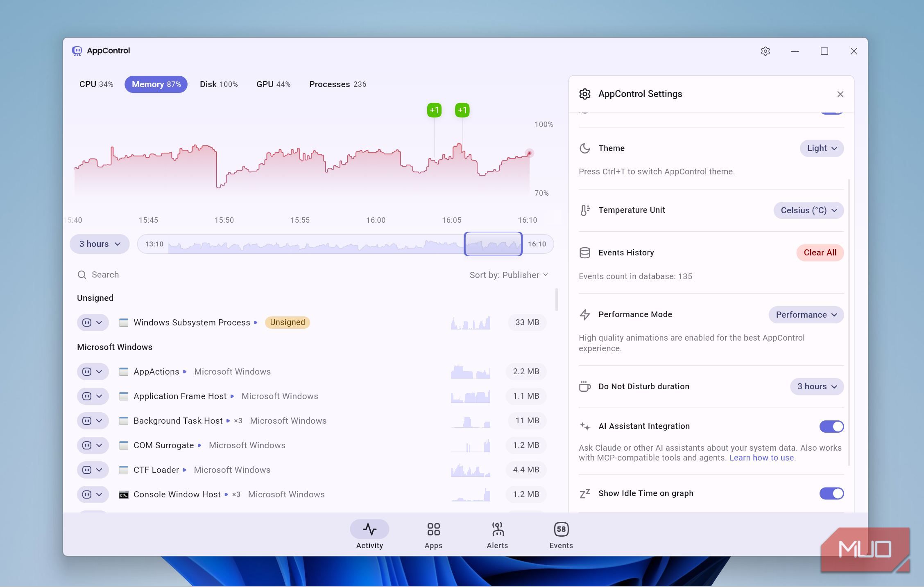Viewport: 924px width, 587px height.
Task: Switch to the GPU tab
Action: tap(274, 84)
